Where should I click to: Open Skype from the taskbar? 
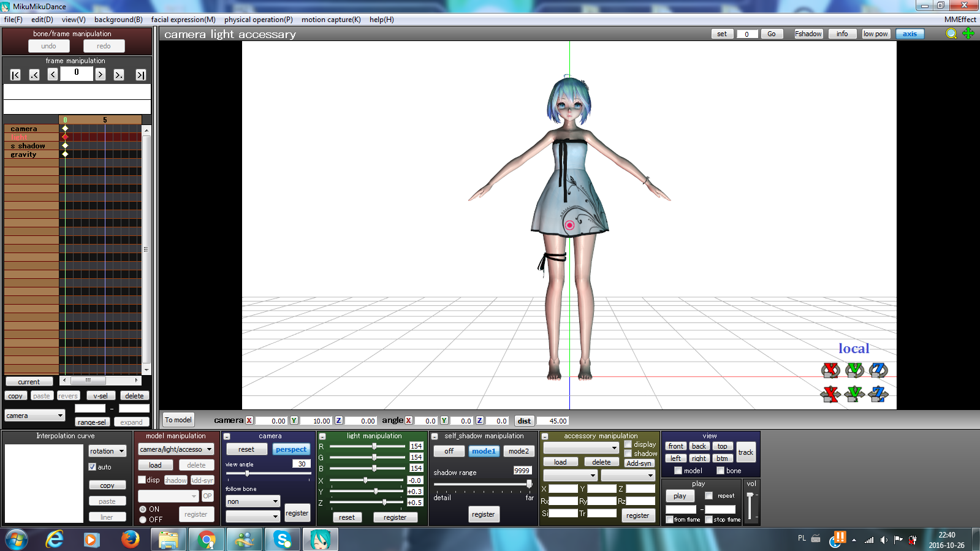[283, 539]
